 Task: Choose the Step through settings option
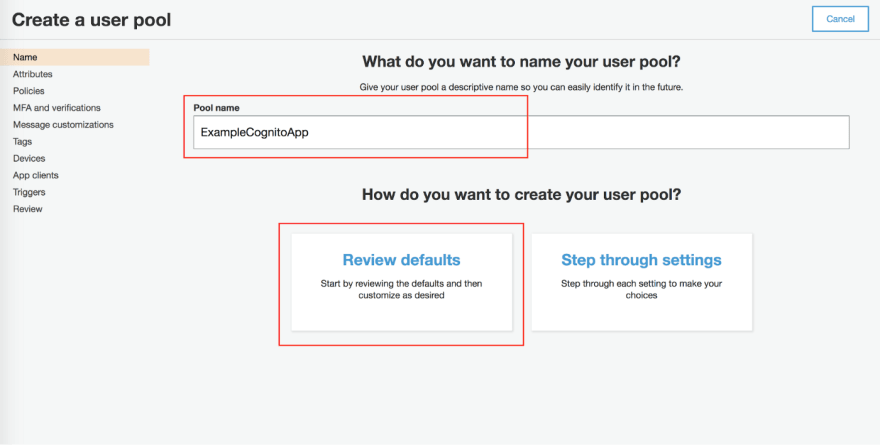tap(641, 282)
